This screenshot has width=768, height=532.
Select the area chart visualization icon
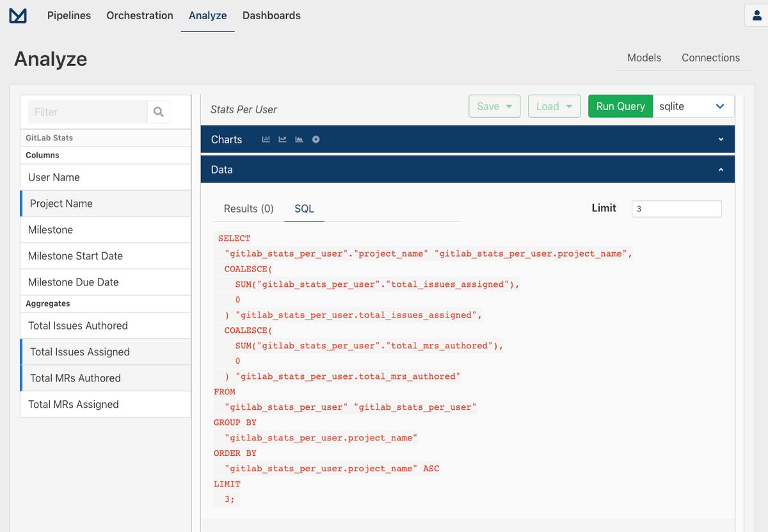[298, 139]
